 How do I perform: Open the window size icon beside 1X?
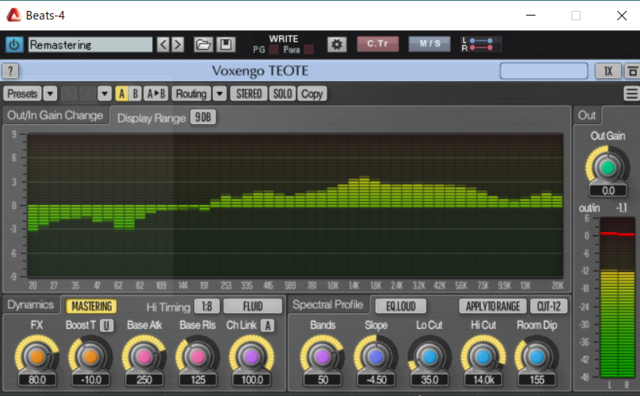coord(632,71)
